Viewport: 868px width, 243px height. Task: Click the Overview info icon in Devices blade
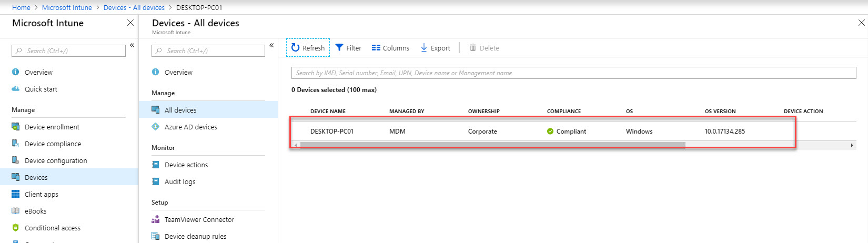(x=156, y=72)
